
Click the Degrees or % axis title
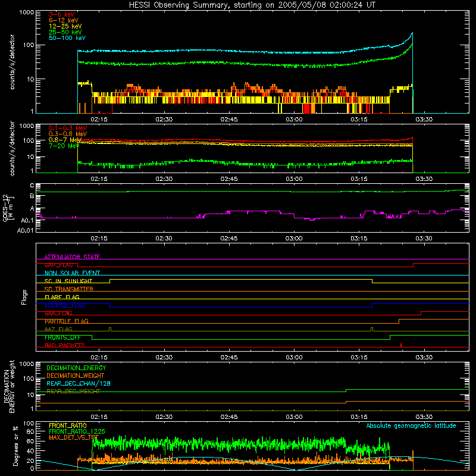[15, 446]
